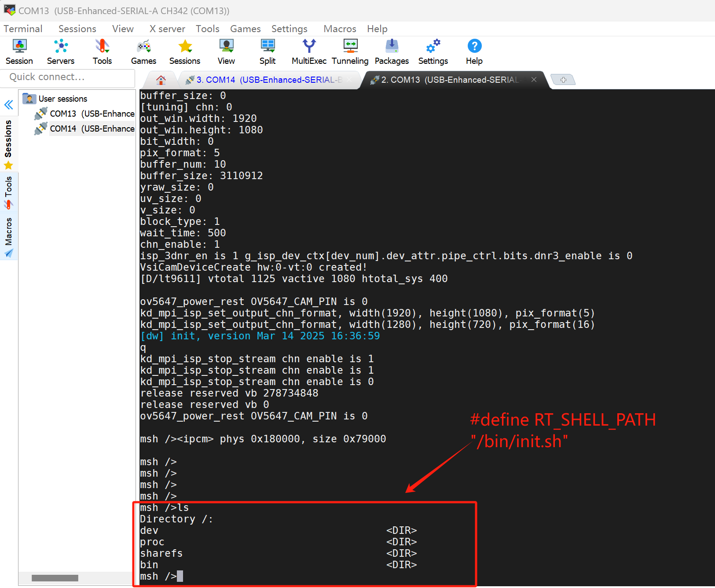Open a new tab with plus button
The height and width of the screenshot is (588, 715).
[563, 80]
